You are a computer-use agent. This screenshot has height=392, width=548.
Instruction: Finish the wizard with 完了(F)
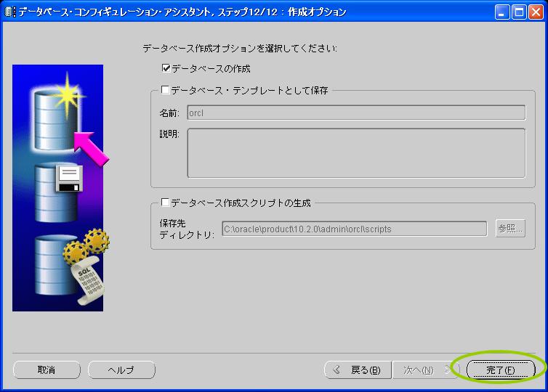[501, 369]
